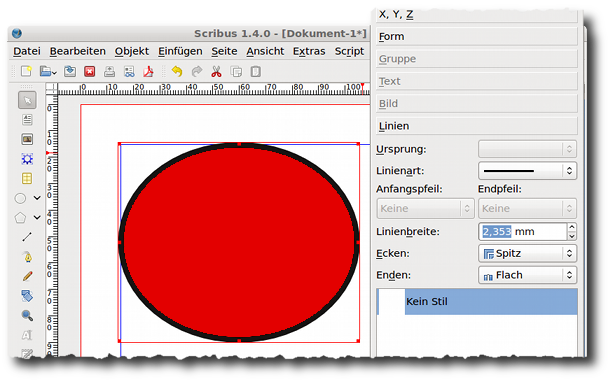
Task: Expand the Gruppe properties tab
Action: pos(477,59)
